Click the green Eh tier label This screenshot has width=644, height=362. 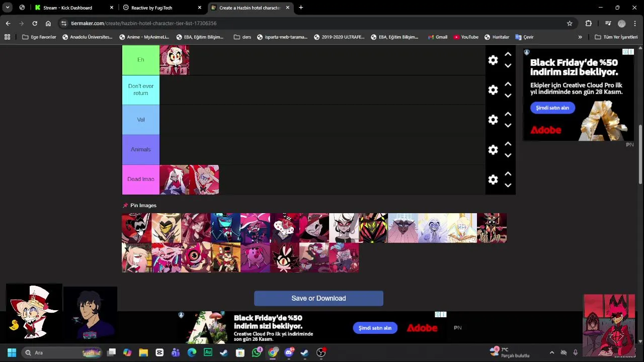[x=141, y=60]
